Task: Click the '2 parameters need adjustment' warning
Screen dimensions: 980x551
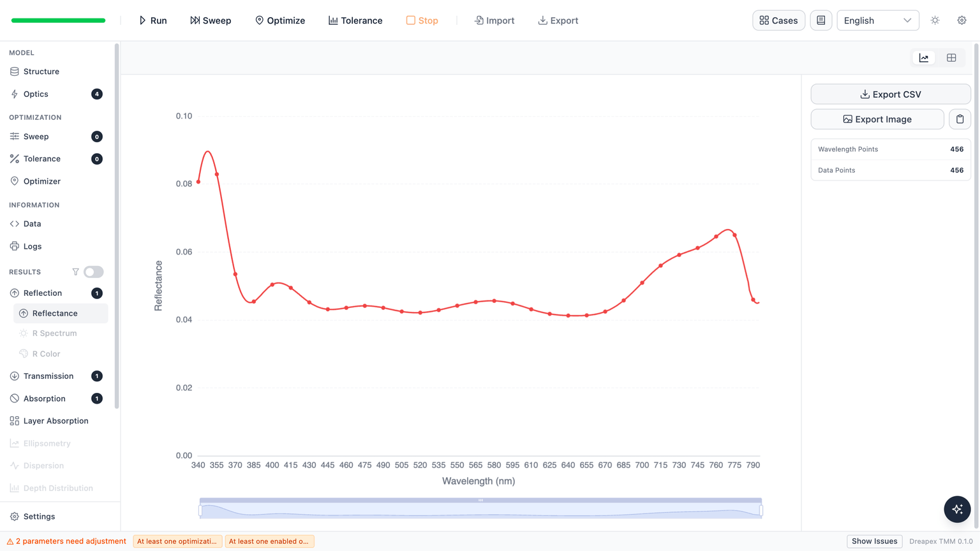Action: [66, 541]
